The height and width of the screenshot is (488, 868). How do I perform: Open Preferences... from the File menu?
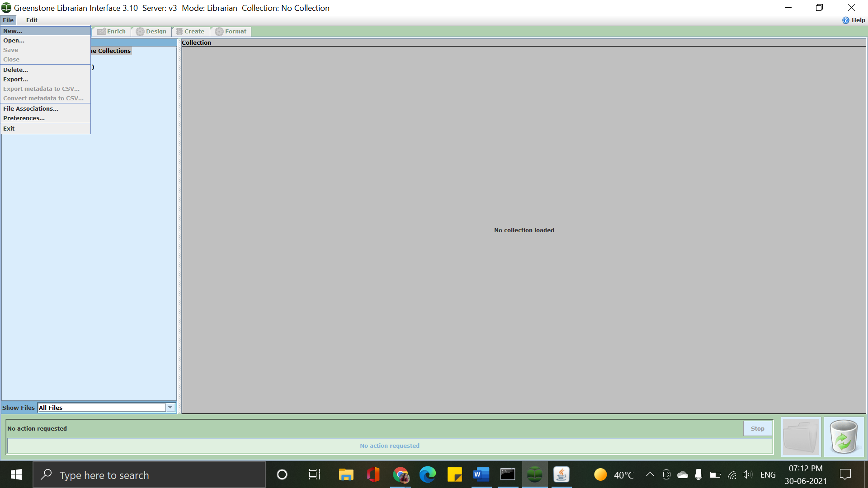pos(45,118)
